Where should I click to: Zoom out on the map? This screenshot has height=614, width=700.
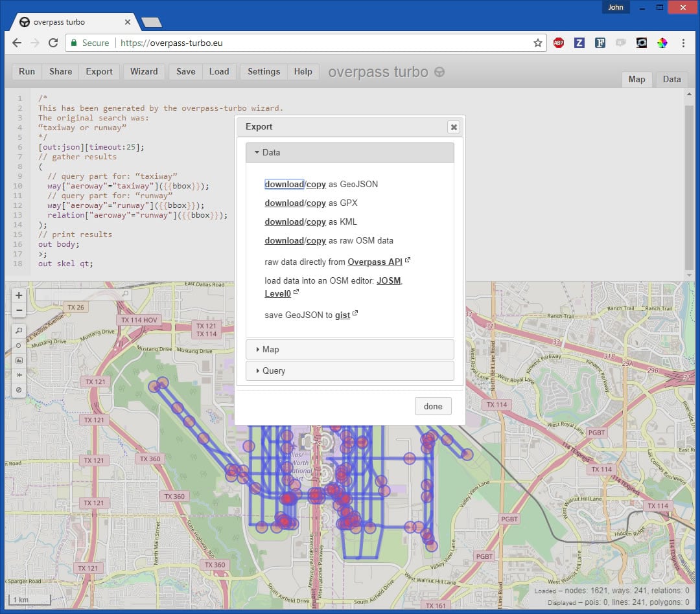click(x=19, y=310)
